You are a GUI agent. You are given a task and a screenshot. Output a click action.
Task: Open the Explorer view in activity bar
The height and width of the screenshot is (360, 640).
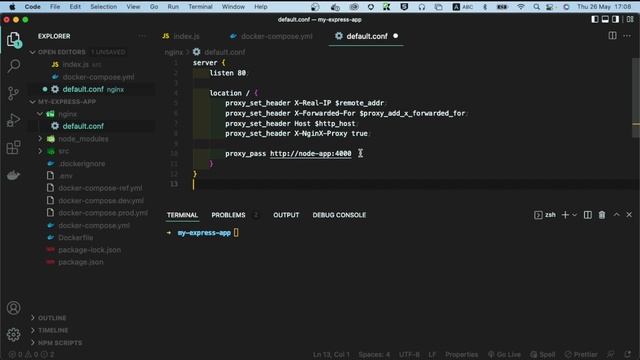pos(13,40)
